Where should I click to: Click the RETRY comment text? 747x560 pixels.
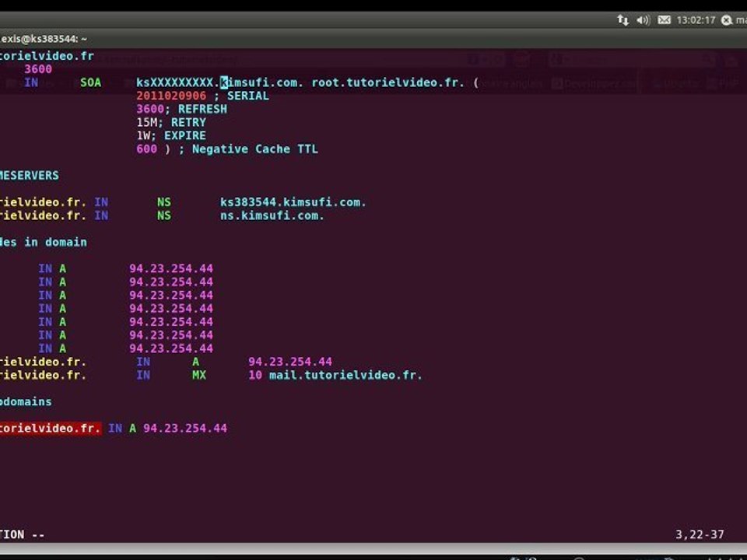click(x=188, y=122)
